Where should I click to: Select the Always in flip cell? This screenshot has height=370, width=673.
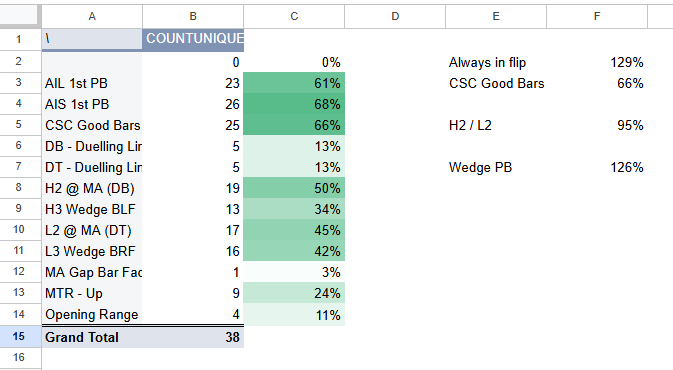[x=496, y=62]
